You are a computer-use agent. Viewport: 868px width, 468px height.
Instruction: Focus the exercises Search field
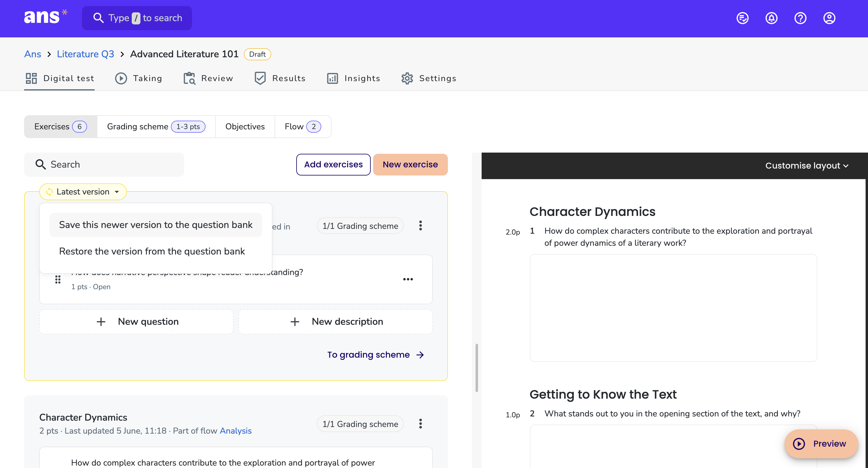click(104, 165)
